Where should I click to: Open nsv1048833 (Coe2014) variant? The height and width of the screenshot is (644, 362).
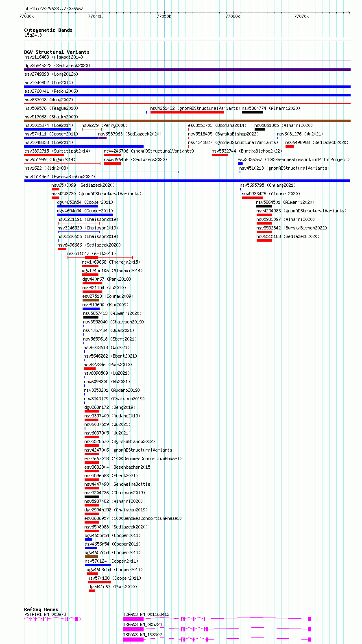click(48, 142)
